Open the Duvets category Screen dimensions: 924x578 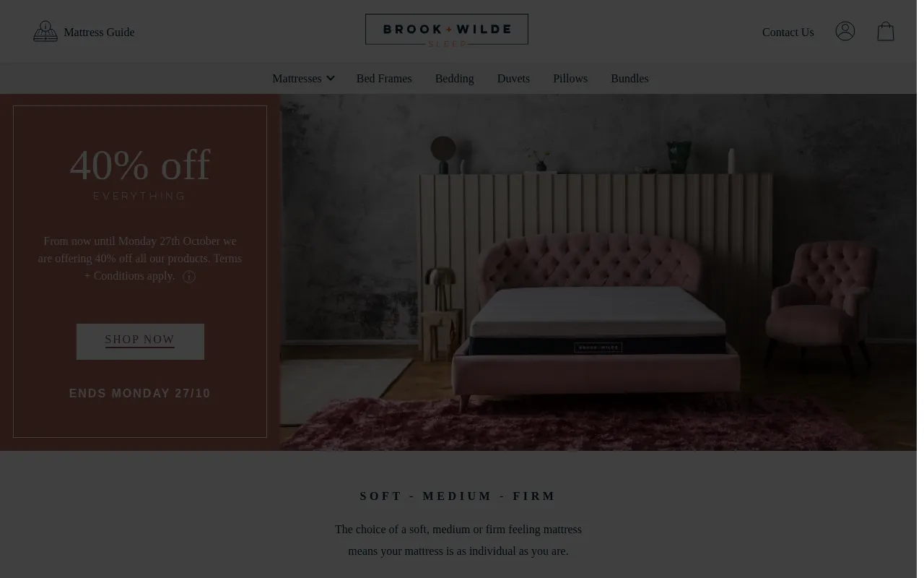[x=513, y=78]
